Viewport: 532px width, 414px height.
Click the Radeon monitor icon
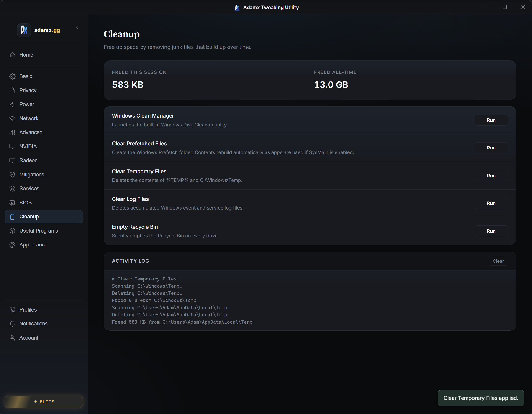tap(12, 161)
